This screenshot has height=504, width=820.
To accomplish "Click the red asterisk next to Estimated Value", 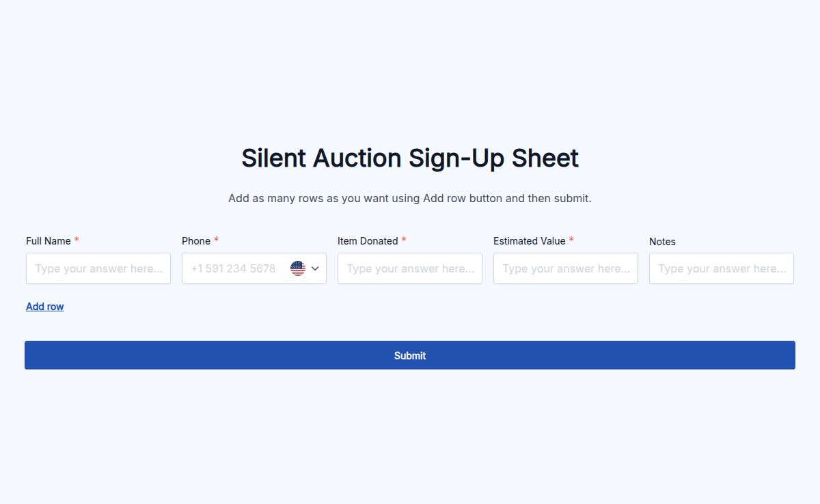I will pos(571,240).
